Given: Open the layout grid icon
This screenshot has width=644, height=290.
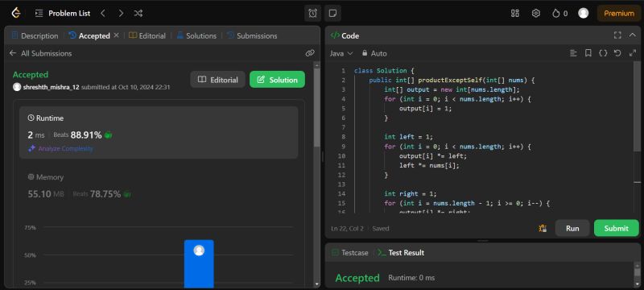Looking at the screenshot, I should (x=515, y=13).
